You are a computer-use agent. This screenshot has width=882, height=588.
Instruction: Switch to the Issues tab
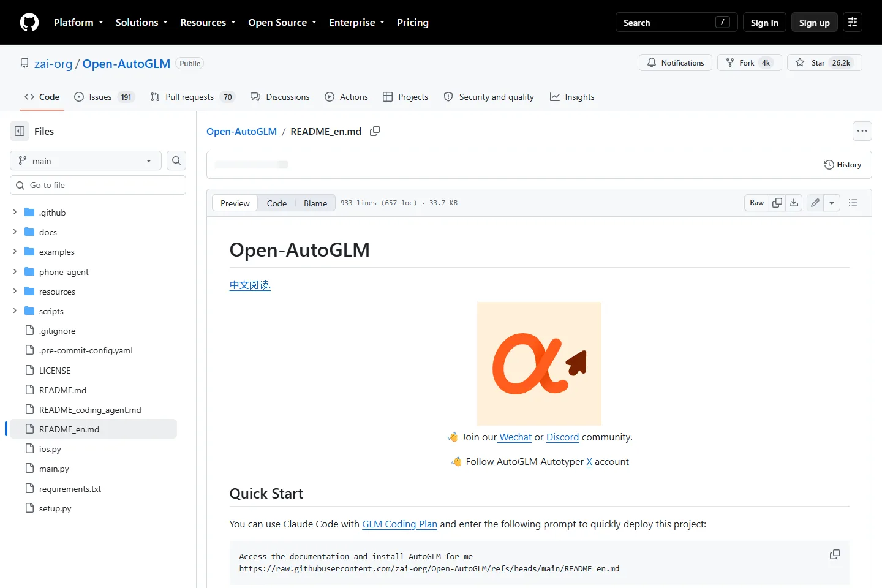tap(104, 97)
